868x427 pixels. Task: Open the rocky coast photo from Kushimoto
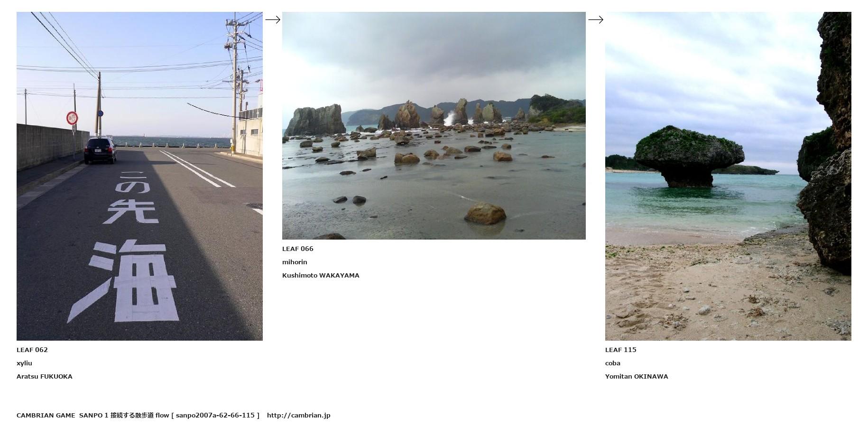(x=434, y=126)
